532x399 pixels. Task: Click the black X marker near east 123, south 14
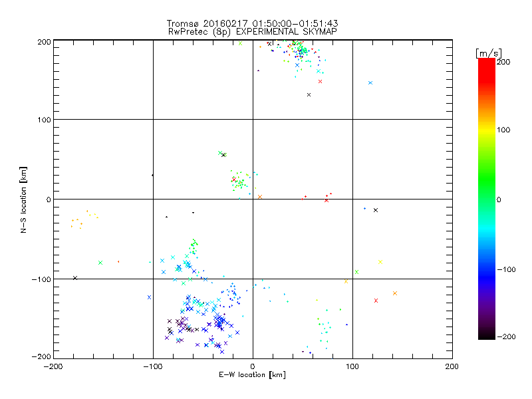[376, 210]
